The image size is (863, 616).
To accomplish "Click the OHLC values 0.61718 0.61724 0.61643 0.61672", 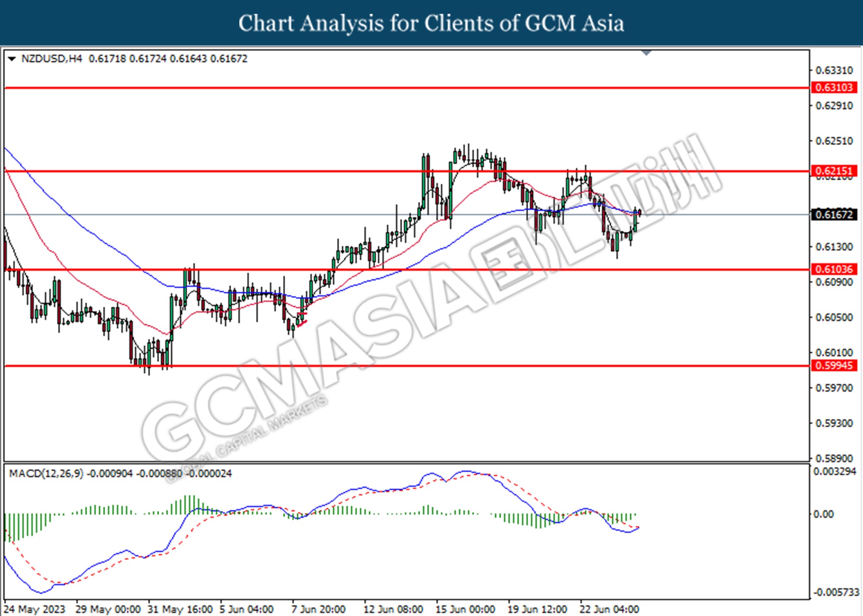I will click(x=168, y=59).
